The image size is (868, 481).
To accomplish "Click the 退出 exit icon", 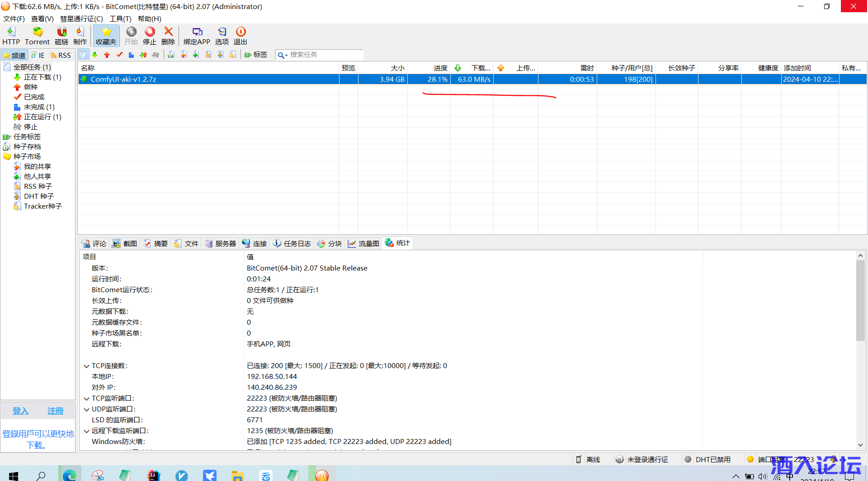I will click(x=241, y=36).
